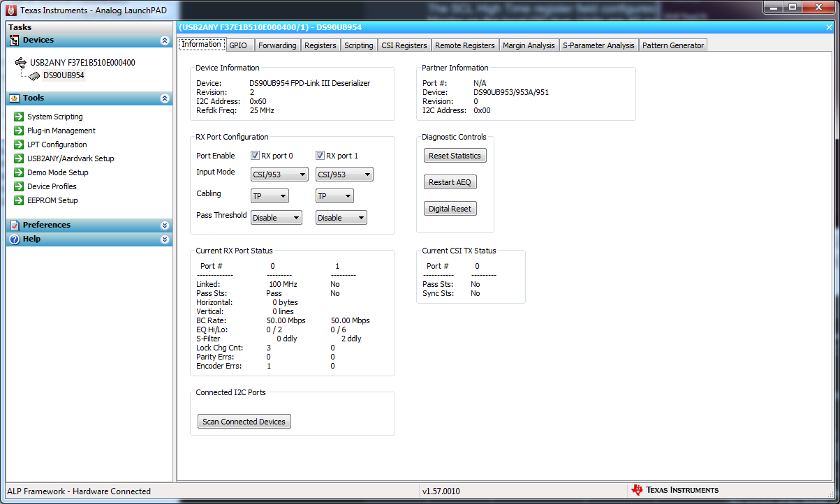Image resolution: width=840 pixels, height=504 pixels.
Task: Click the EEPROM Setup arrow icon
Action: coord(19,200)
